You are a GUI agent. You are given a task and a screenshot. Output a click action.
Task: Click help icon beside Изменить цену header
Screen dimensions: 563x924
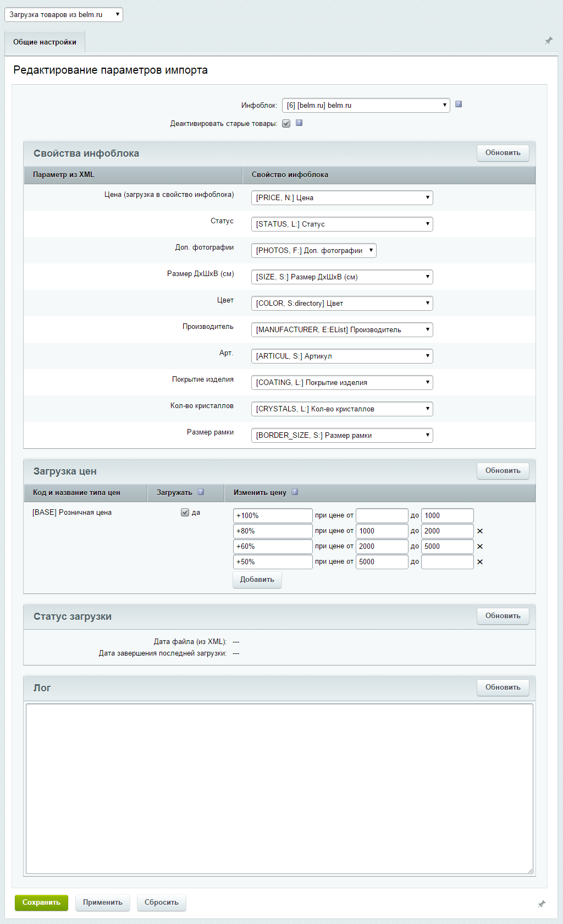point(295,492)
